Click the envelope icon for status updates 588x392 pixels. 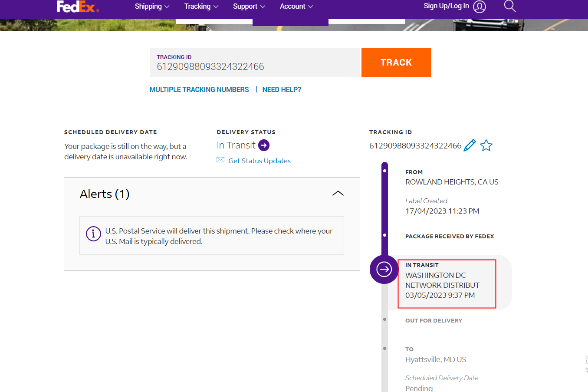[x=220, y=160]
